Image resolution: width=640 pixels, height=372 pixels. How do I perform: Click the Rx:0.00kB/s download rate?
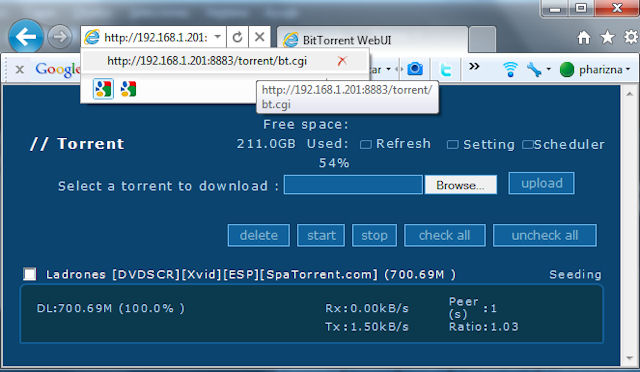pos(367,308)
